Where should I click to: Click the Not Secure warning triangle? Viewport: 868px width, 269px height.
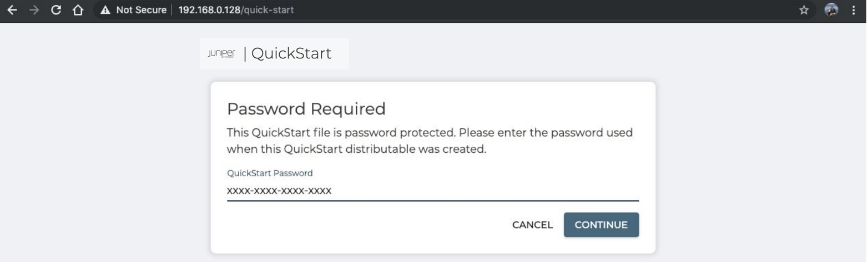pos(104,11)
